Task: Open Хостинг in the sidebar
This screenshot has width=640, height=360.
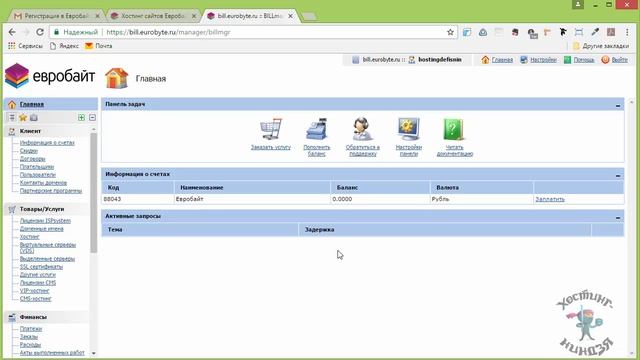Action: (29, 237)
